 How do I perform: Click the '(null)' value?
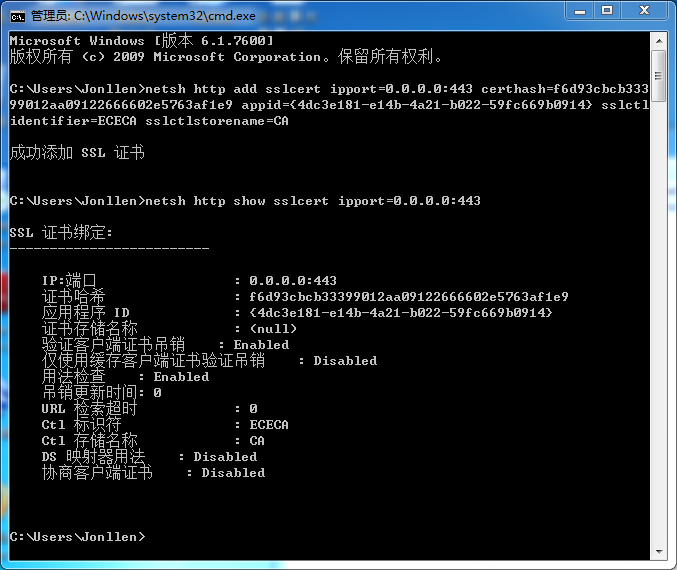[273, 329]
